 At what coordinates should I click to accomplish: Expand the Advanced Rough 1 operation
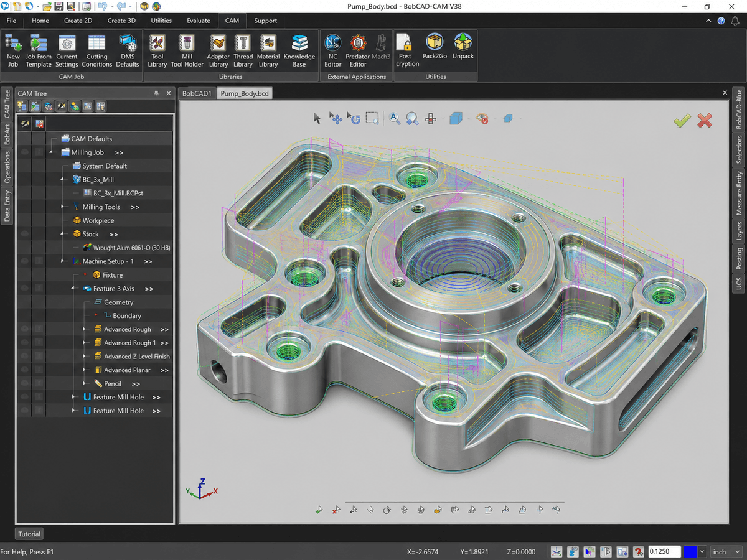click(x=85, y=343)
